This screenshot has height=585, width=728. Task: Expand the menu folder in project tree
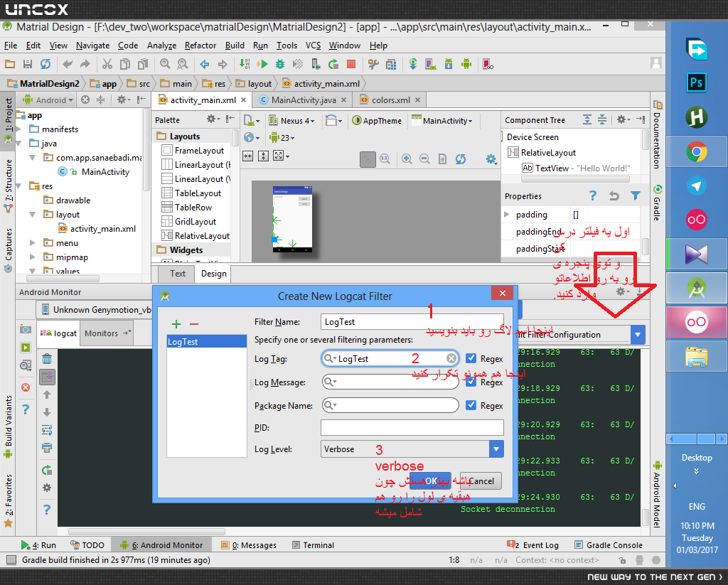[x=33, y=243]
